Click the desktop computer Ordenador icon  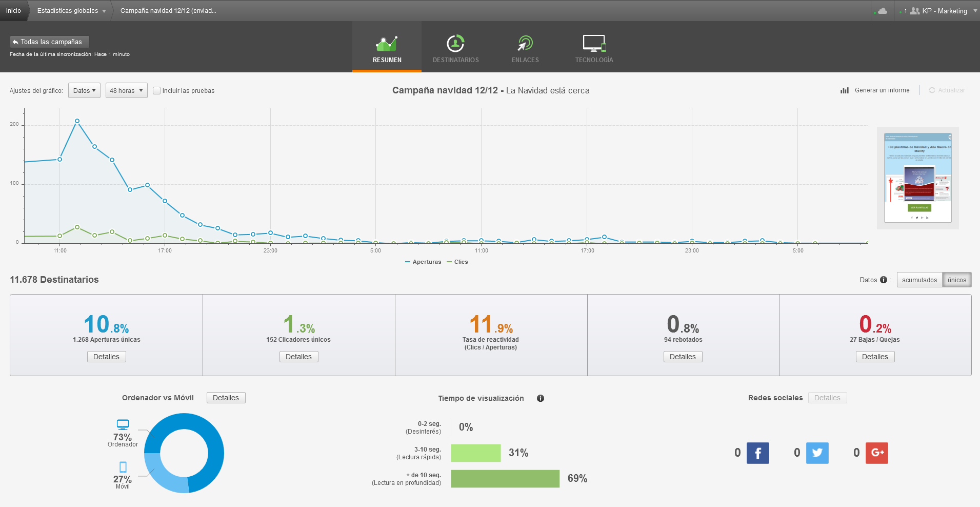[x=123, y=424]
